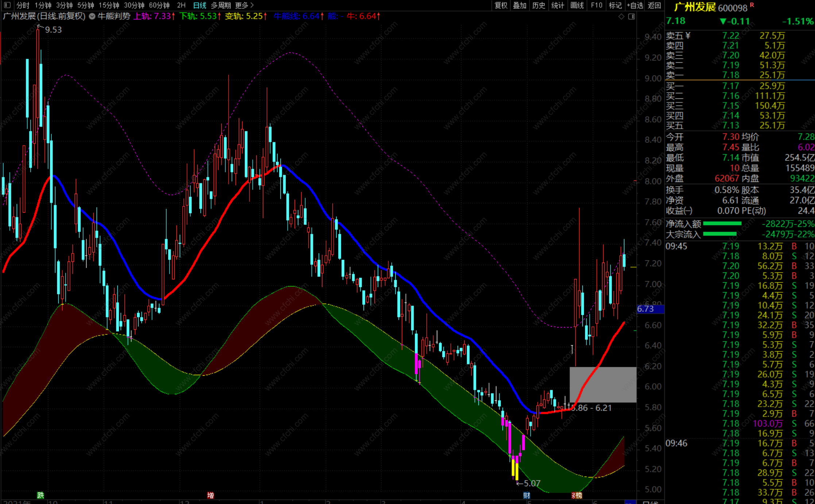
Task: Toggle the right info panel icon
Action: (x=632, y=16)
